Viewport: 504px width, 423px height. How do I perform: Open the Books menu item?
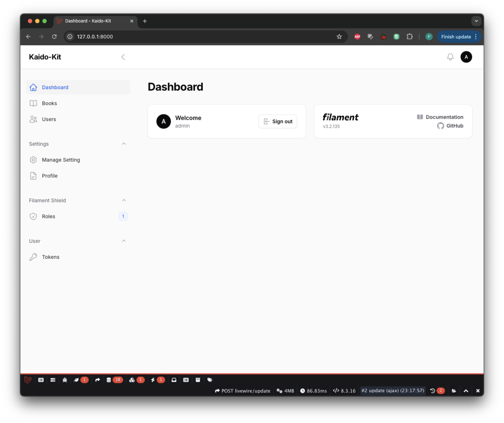49,103
